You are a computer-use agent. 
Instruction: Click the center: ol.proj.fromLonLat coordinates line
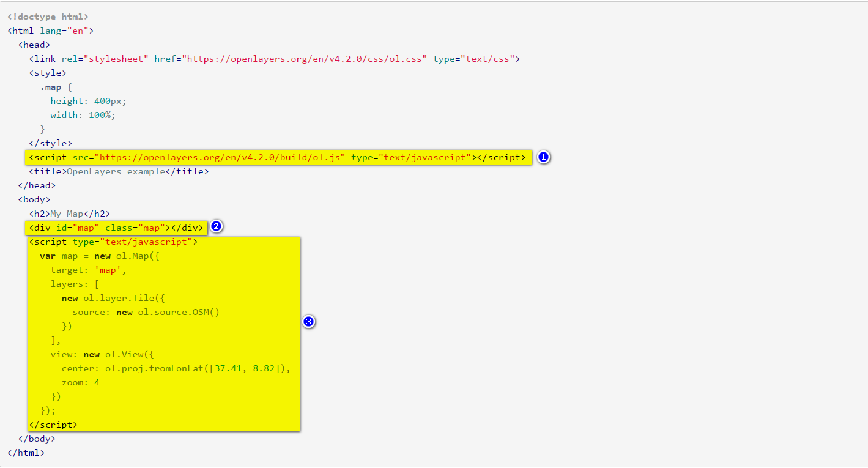(x=176, y=368)
